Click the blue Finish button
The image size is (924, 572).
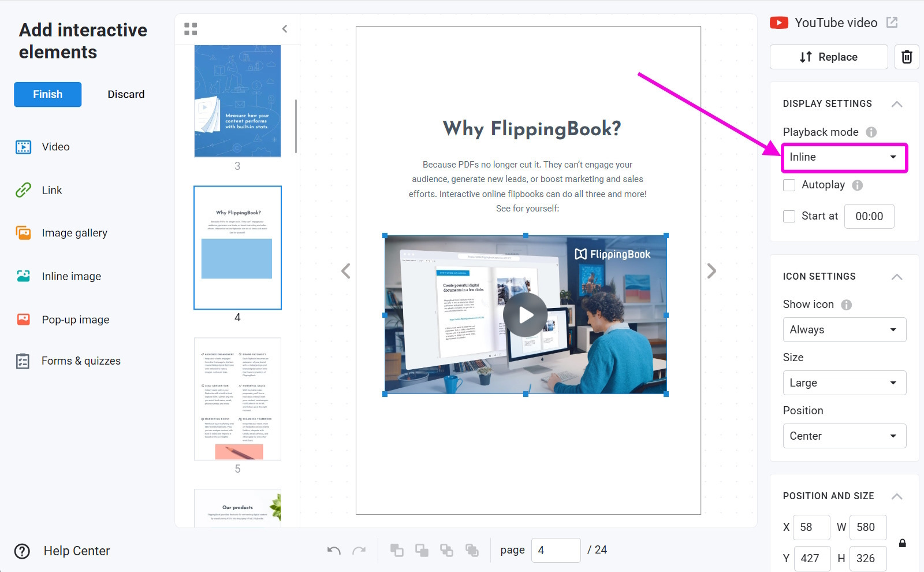47,94
